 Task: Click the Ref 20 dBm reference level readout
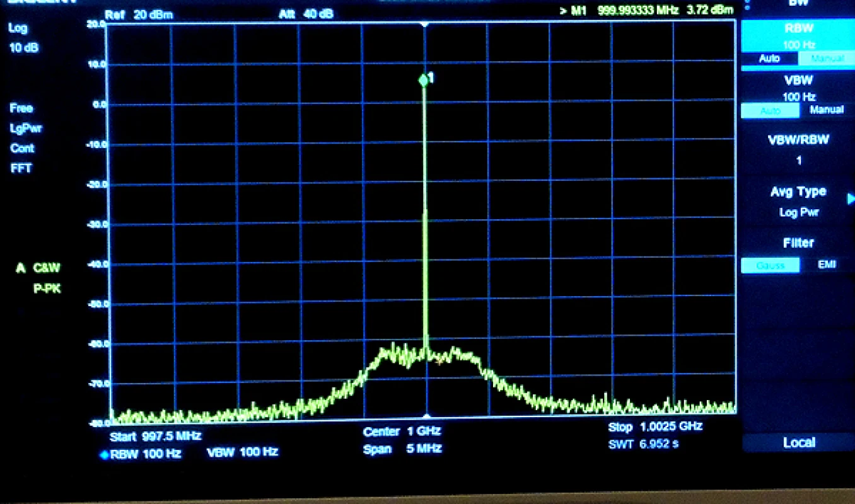[139, 14]
